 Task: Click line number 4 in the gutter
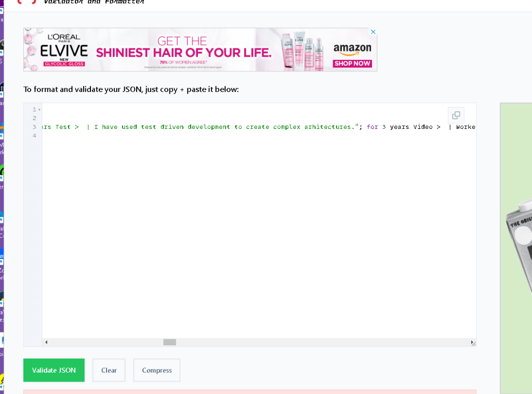34,136
